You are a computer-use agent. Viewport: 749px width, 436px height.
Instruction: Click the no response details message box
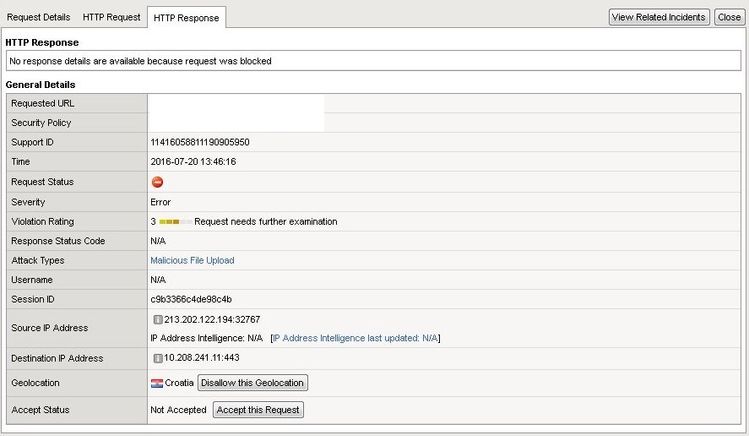click(x=373, y=61)
